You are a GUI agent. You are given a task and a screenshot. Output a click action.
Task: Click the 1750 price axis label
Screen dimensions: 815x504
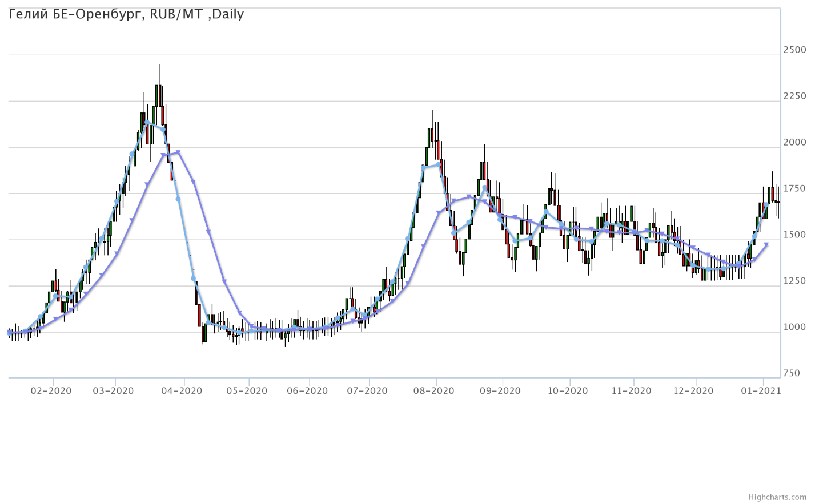[794, 188]
